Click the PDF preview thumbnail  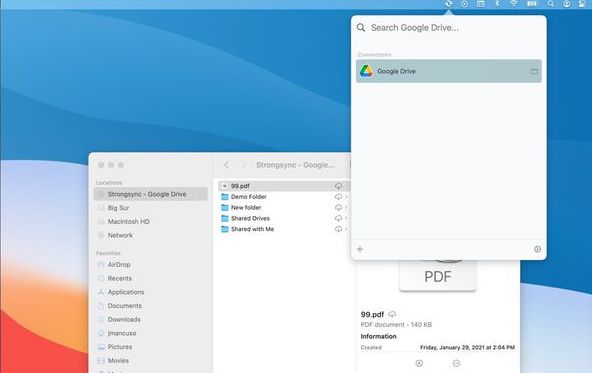(x=438, y=276)
